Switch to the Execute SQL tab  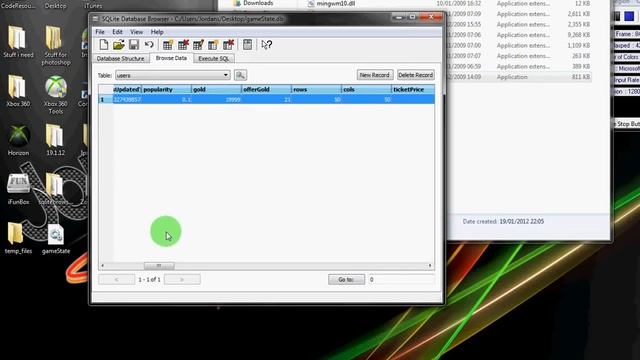(x=214, y=58)
